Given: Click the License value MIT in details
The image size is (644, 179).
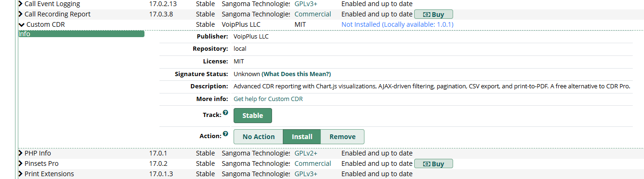Looking at the screenshot, I should coord(239,61).
